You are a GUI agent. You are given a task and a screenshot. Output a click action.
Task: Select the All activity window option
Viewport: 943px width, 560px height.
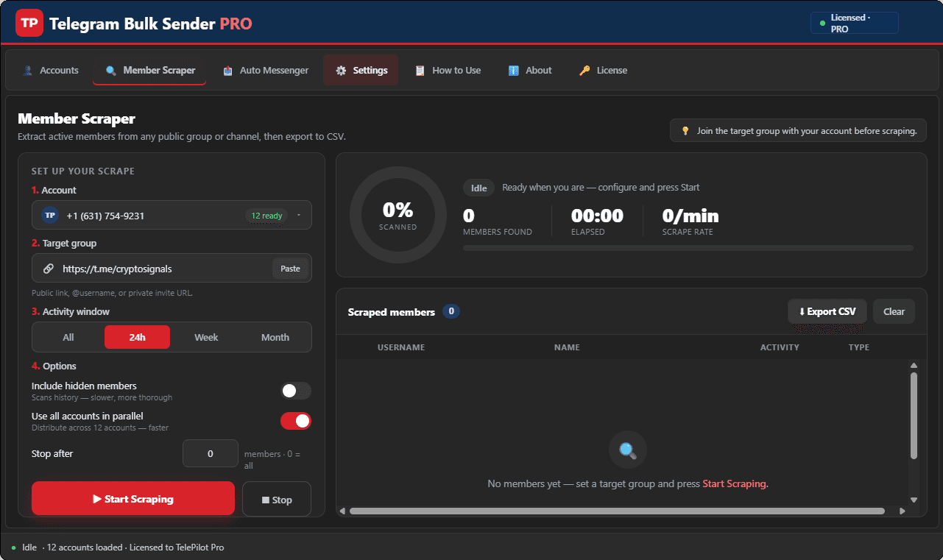tap(68, 337)
